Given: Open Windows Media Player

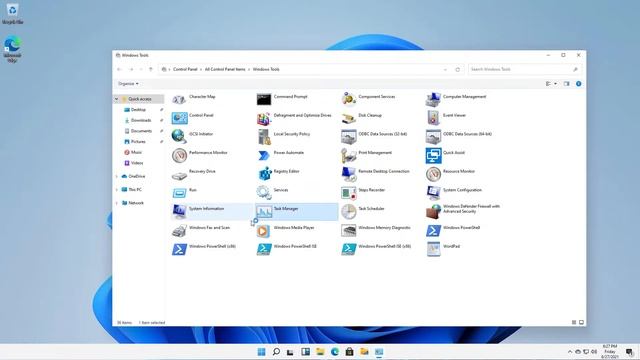Looking at the screenshot, I should click(x=286, y=230).
